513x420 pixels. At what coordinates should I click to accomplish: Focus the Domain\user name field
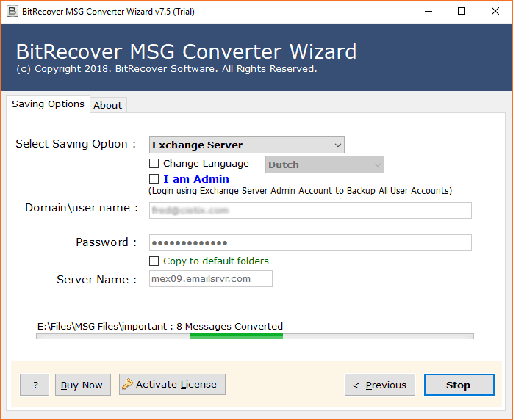[310, 210]
